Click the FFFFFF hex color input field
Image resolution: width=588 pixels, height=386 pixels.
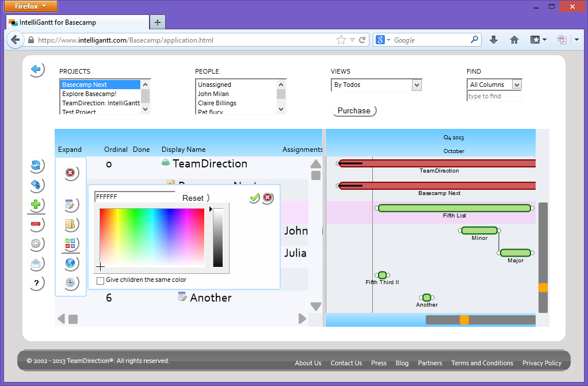click(135, 197)
